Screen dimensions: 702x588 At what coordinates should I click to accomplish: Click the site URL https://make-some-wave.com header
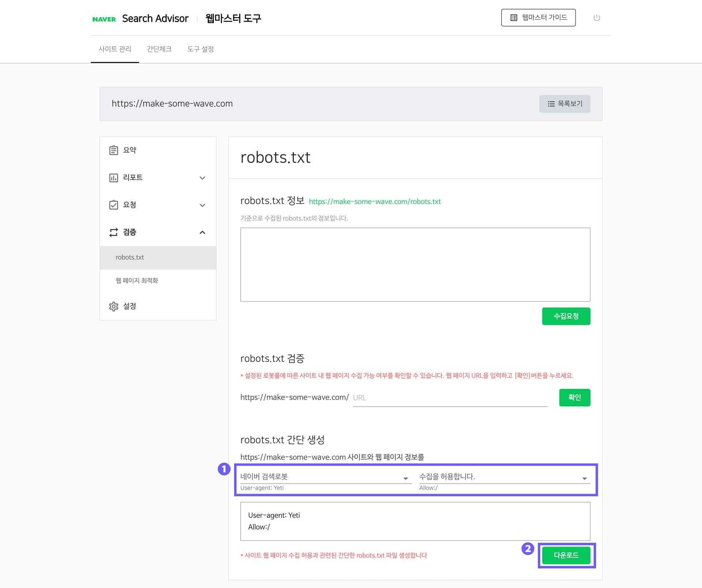click(172, 104)
